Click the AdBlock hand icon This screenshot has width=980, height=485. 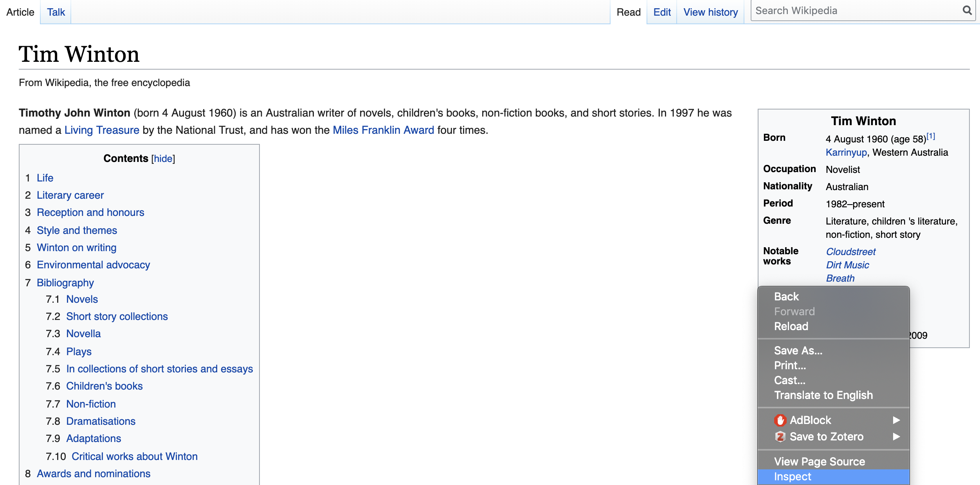click(x=780, y=420)
